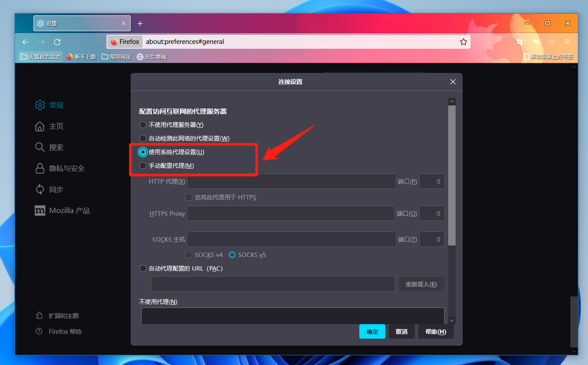Click the 不使用代理 text area
Screen dimensions: 588x365
292,316
